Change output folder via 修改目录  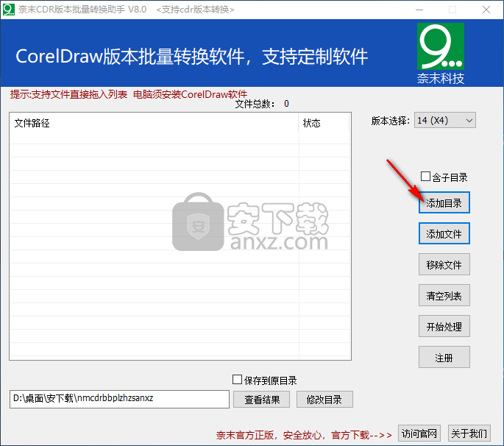pos(324,400)
